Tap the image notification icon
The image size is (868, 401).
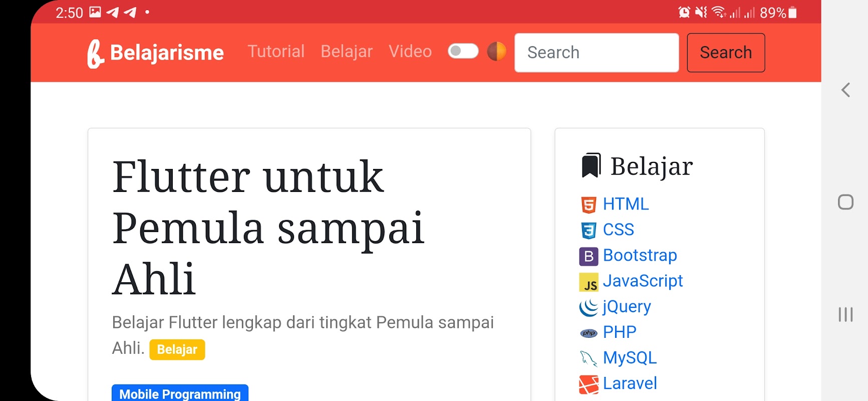pyautogui.click(x=95, y=12)
